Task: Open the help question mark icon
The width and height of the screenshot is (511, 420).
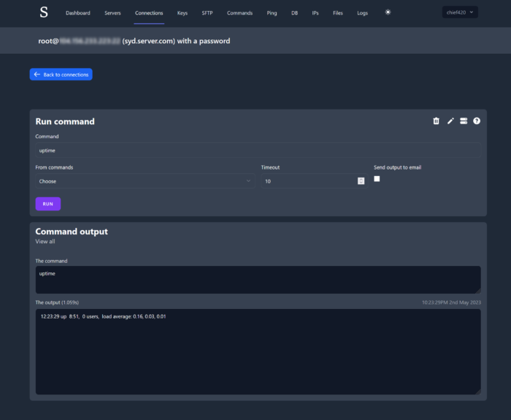Action: [477, 121]
